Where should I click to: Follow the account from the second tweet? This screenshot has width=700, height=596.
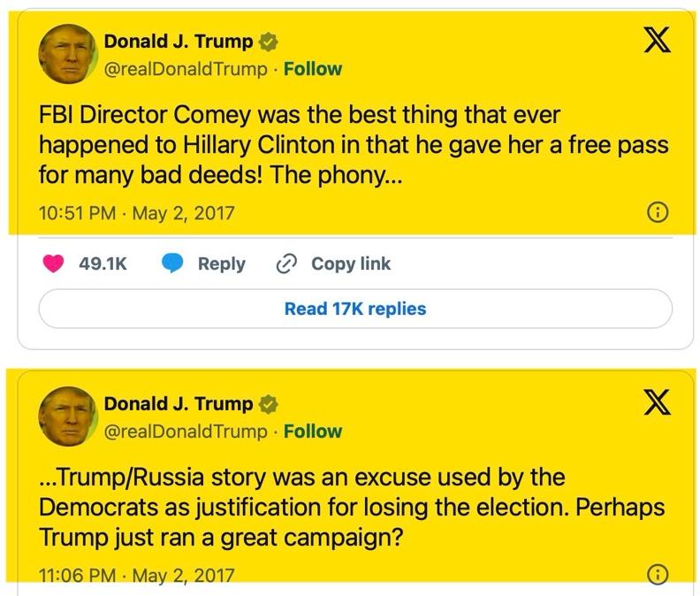coord(312,432)
